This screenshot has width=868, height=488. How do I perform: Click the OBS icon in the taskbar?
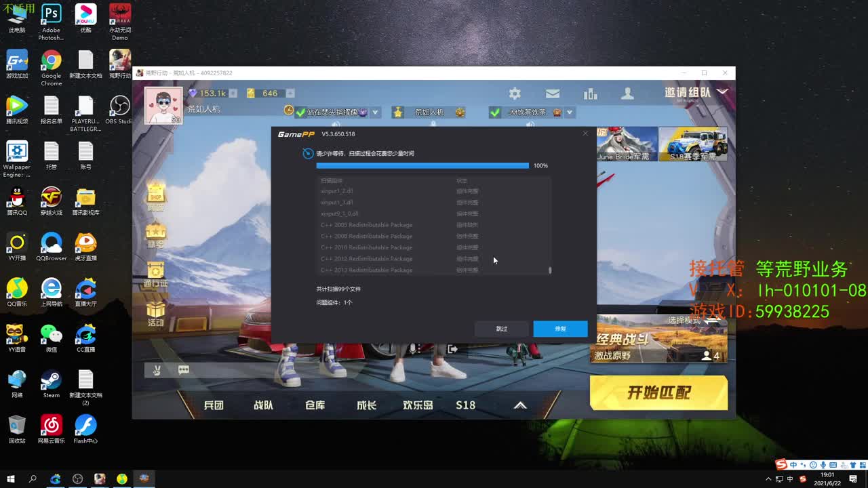[77, 479]
